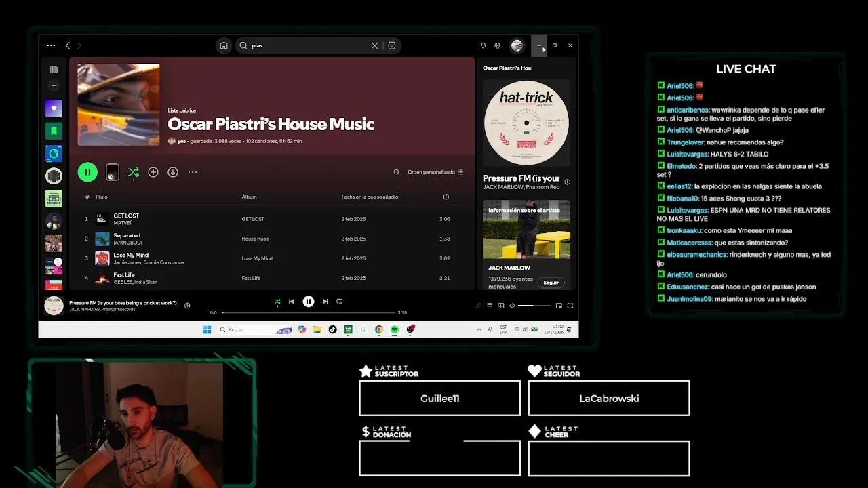Open Your Episodes green bookmark playlist
Image resolution: width=868 pixels, height=488 pixels.
54,131
